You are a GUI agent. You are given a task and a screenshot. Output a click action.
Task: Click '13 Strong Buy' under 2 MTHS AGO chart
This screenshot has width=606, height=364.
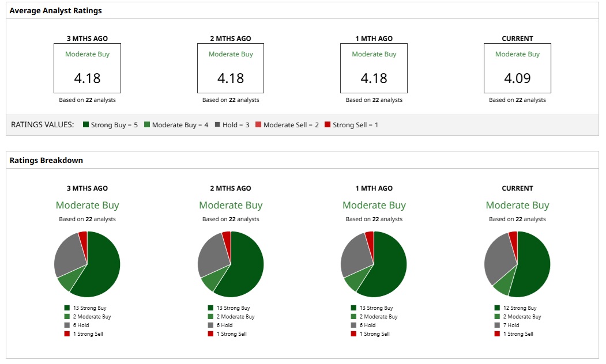[x=233, y=308]
